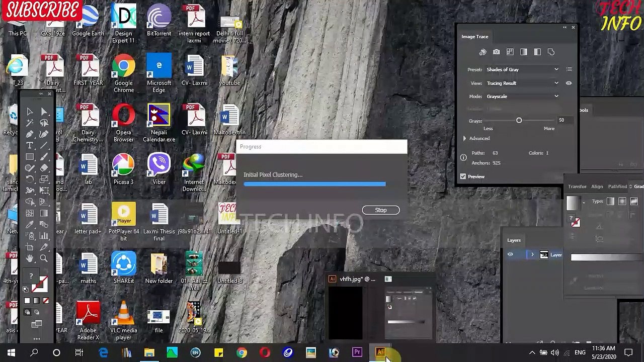644x362 pixels.
Task: Switch to the Pathfinder panel tab
Action: 617,187
